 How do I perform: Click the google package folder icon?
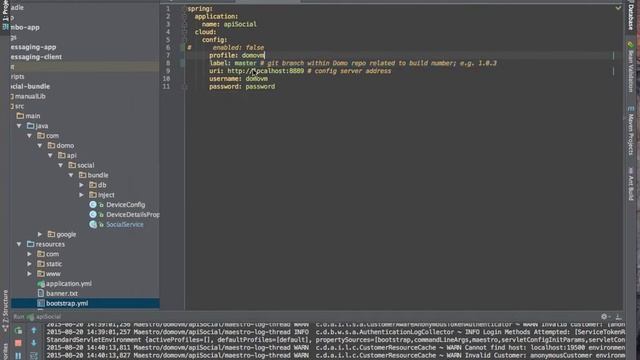[51, 234]
